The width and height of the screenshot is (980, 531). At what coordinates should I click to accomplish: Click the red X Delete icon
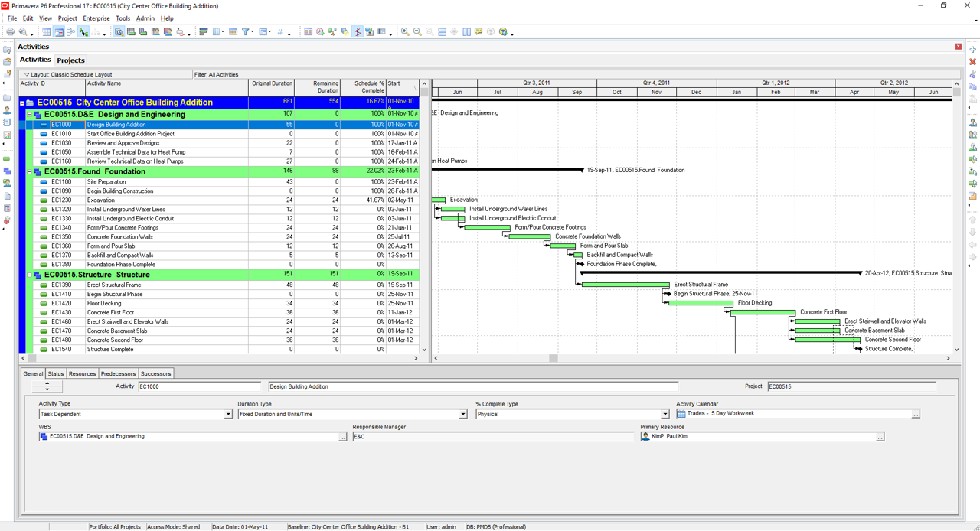pos(972,62)
